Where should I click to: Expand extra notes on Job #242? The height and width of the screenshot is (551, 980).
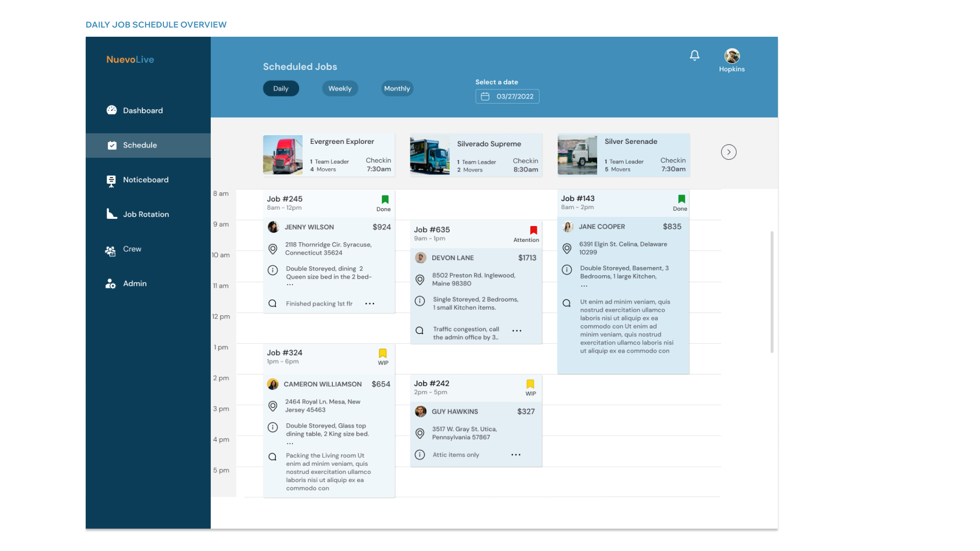coord(516,455)
